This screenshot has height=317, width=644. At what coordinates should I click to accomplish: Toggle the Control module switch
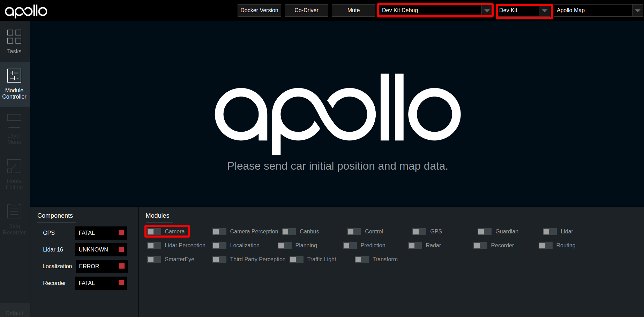[x=354, y=232]
